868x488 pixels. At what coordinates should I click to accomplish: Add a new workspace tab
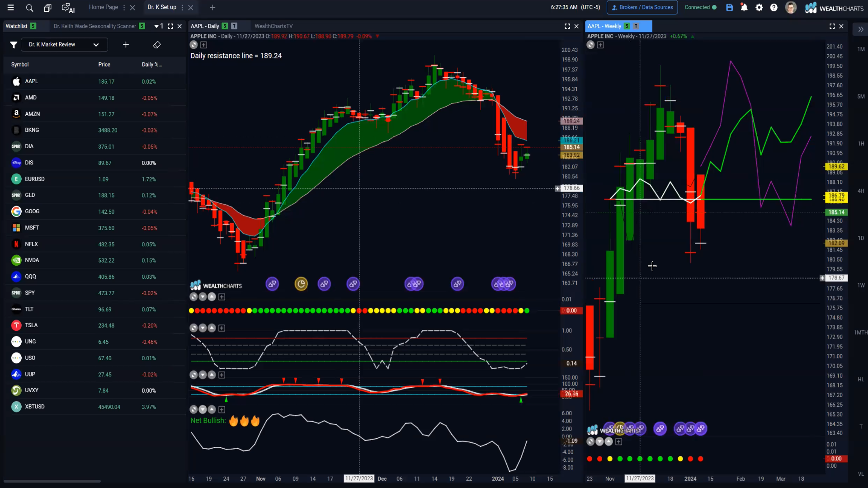tap(212, 8)
